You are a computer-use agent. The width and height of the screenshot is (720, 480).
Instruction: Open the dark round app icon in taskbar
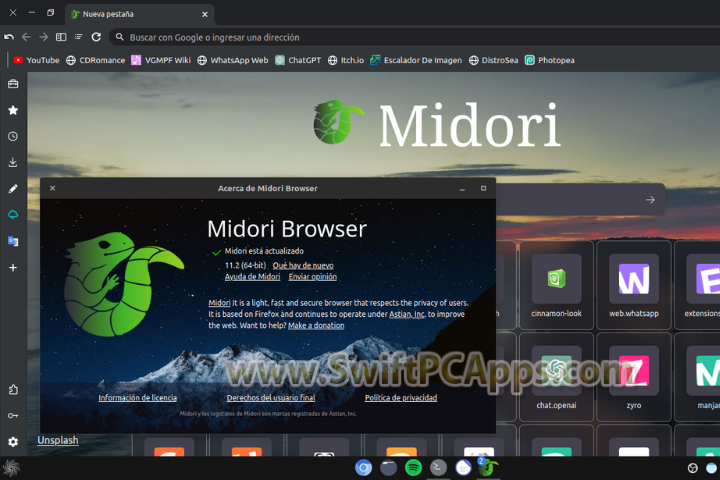point(388,468)
